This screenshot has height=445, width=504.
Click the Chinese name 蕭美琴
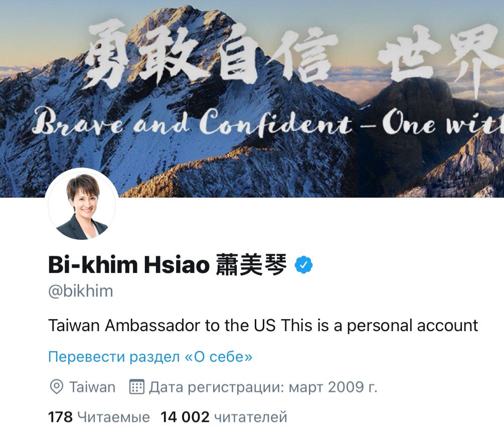[x=251, y=265]
